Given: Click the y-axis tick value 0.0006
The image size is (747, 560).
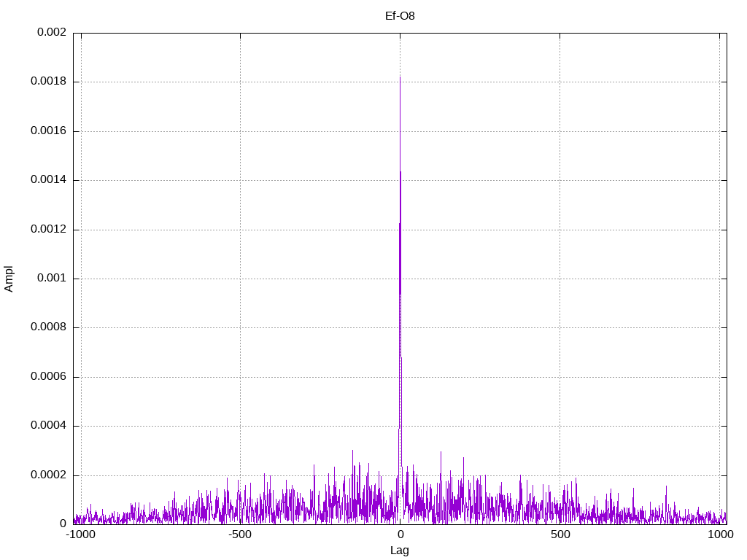Looking at the screenshot, I should tap(48, 377).
